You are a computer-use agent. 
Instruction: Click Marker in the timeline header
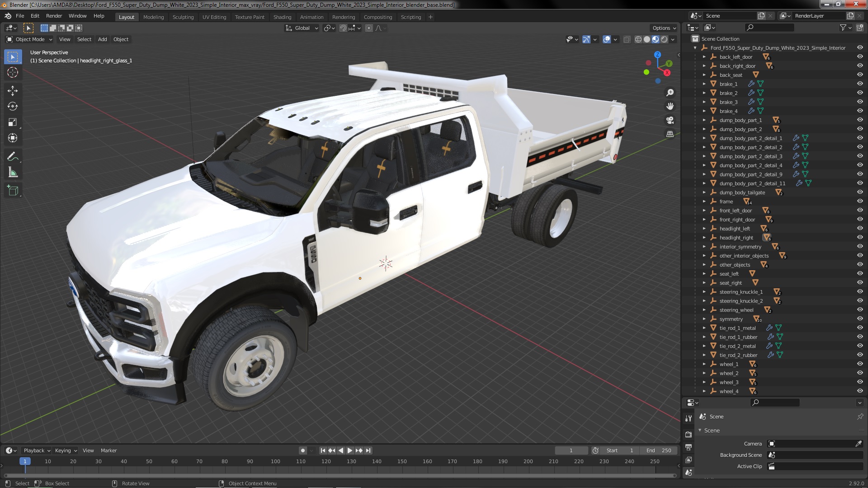[x=108, y=450]
